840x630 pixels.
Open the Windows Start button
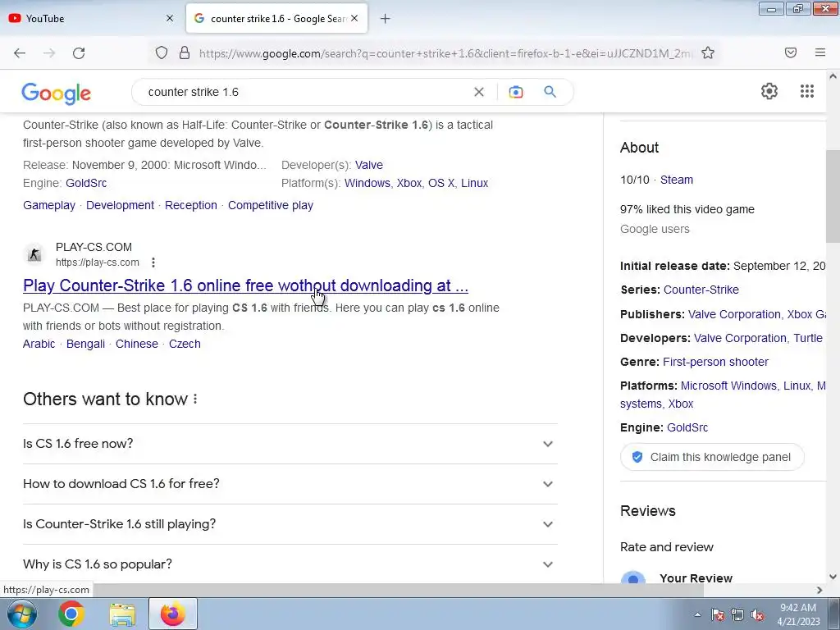tap(22, 614)
